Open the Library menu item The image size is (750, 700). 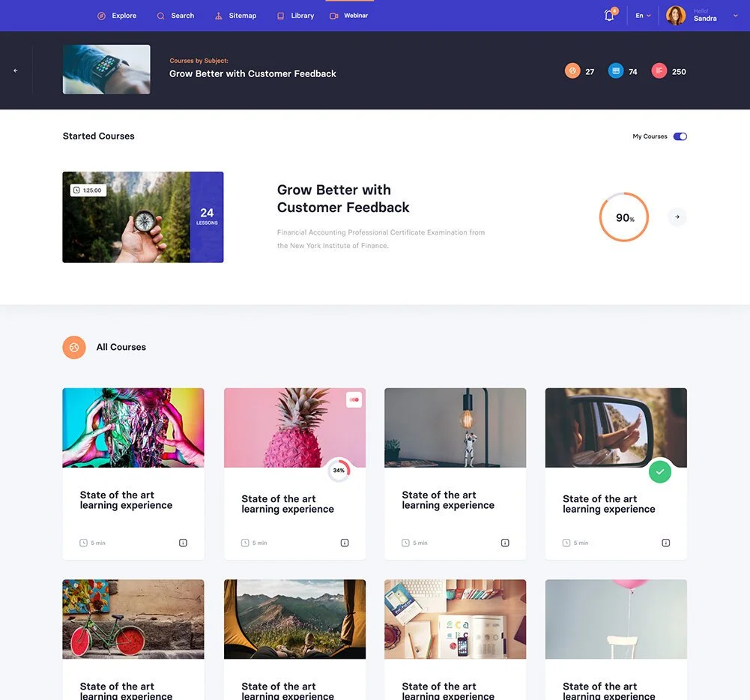click(296, 16)
